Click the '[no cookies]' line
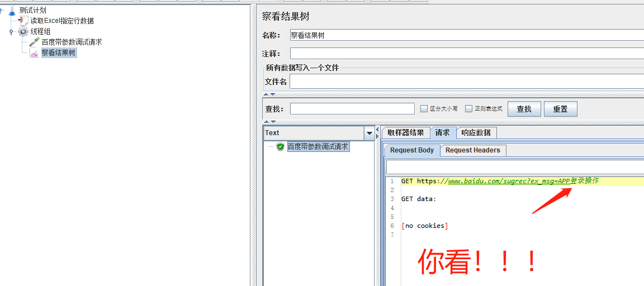Viewport: 644px width, 286px height. coord(425,226)
